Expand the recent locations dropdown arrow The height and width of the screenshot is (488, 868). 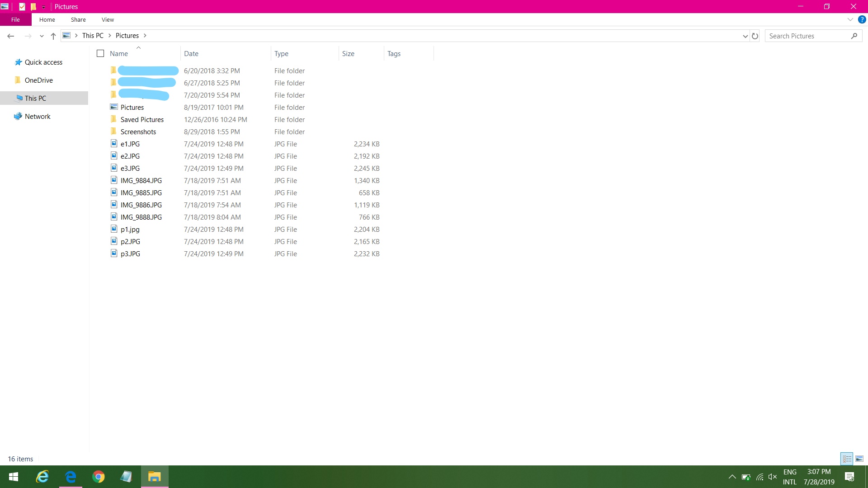pos(42,36)
